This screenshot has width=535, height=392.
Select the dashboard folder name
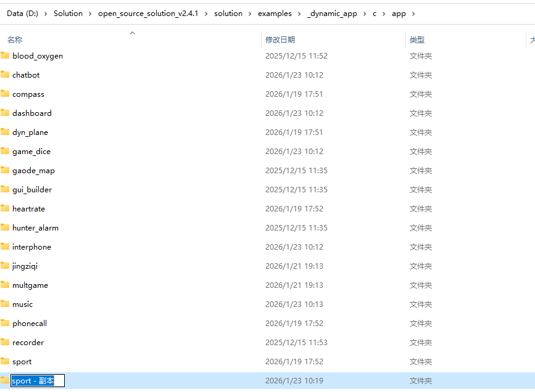(x=32, y=113)
